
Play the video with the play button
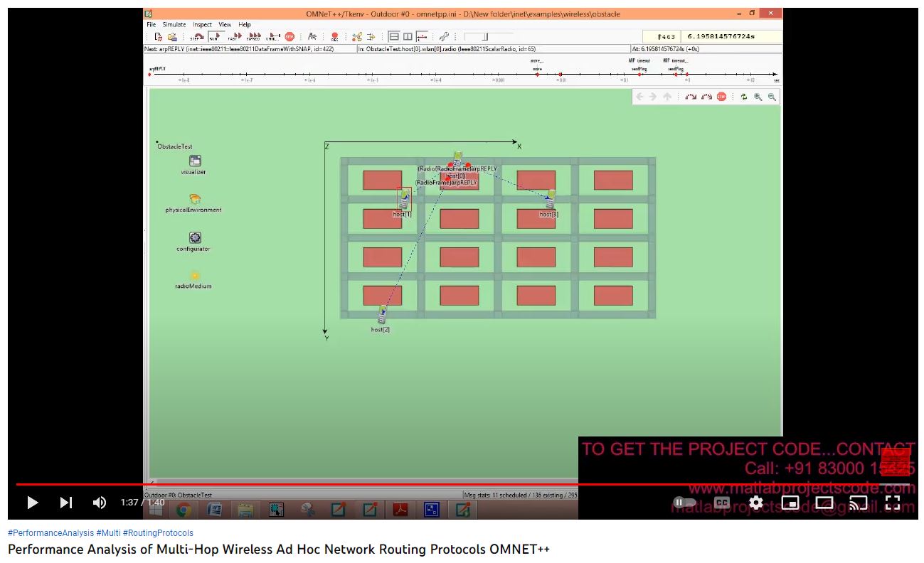pyautogui.click(x=33, y=503)
